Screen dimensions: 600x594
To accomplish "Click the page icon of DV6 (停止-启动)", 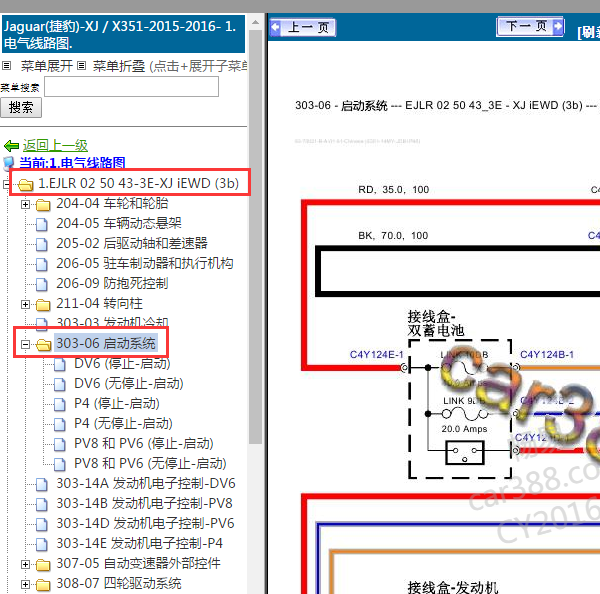I will pyautogui.click(x=60, y=365).
